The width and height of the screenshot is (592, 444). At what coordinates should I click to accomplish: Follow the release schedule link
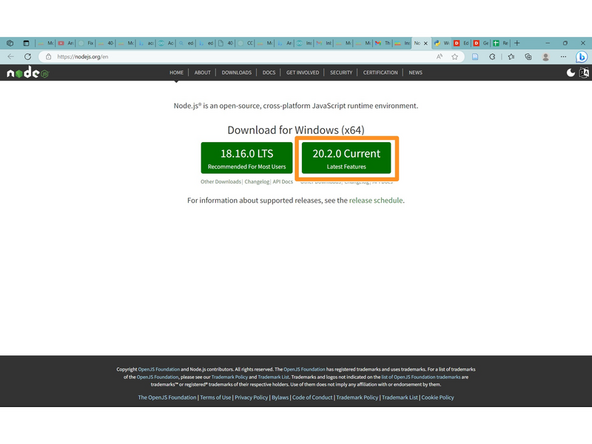(x=376, y=200)
